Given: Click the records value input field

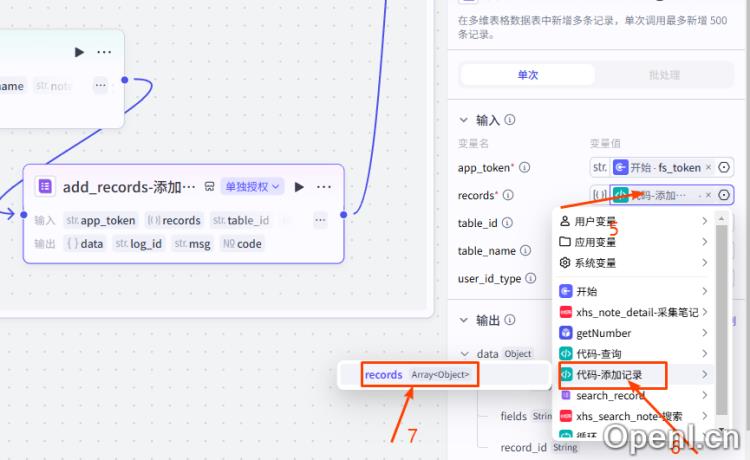Looking at the screenshot, I should [662, 195].
